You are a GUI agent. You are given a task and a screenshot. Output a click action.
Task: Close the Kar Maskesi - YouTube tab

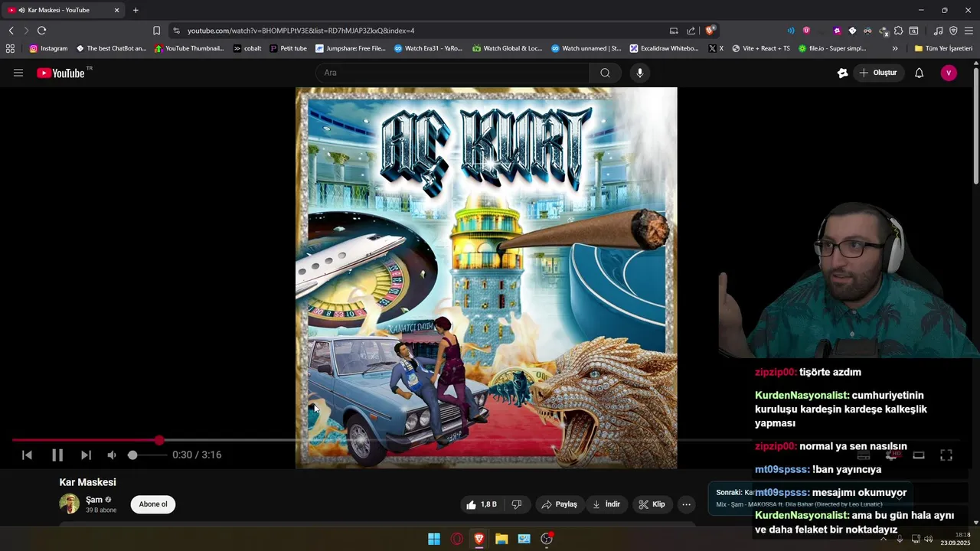click(116, 10)
